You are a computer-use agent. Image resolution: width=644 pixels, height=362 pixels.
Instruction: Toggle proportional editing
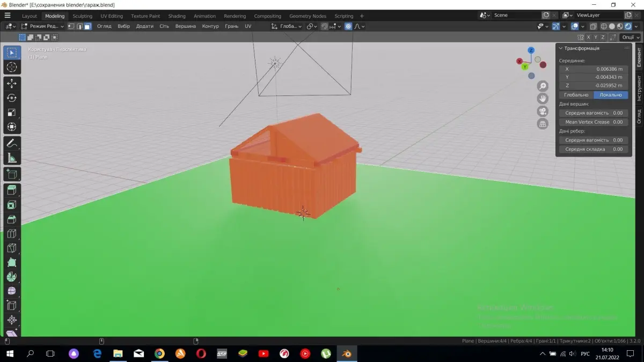click(348, 26)
